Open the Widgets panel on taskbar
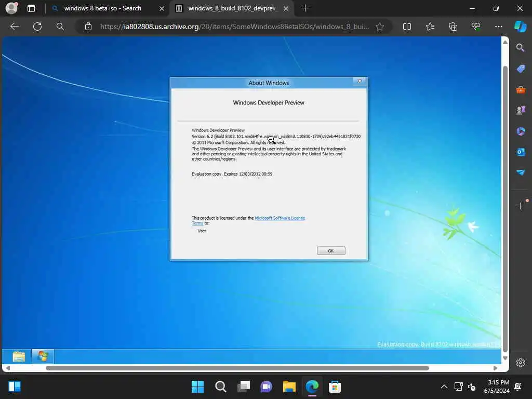The width and height of the screenshot is (532, 399). coord(15,387)
